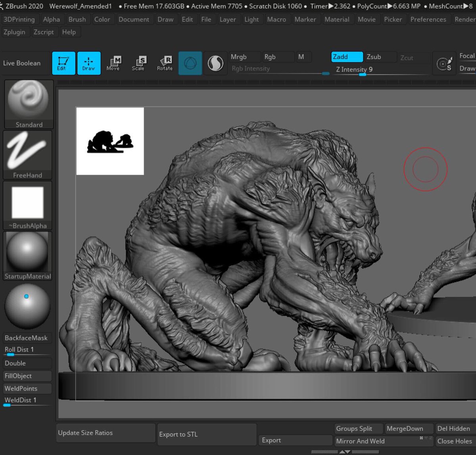Activate the Draw mode icon
The image size is (476, 455).
tap(89, 63)
